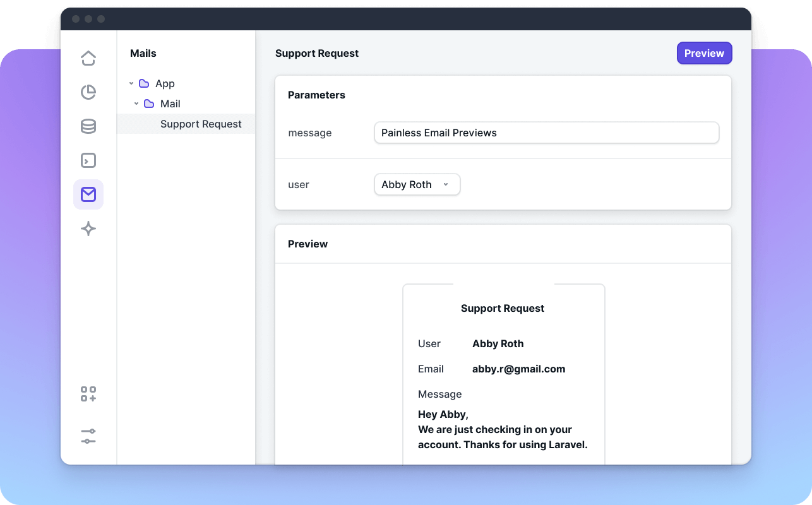
Task: Click the App folder icon
Action: coord(145,83)
